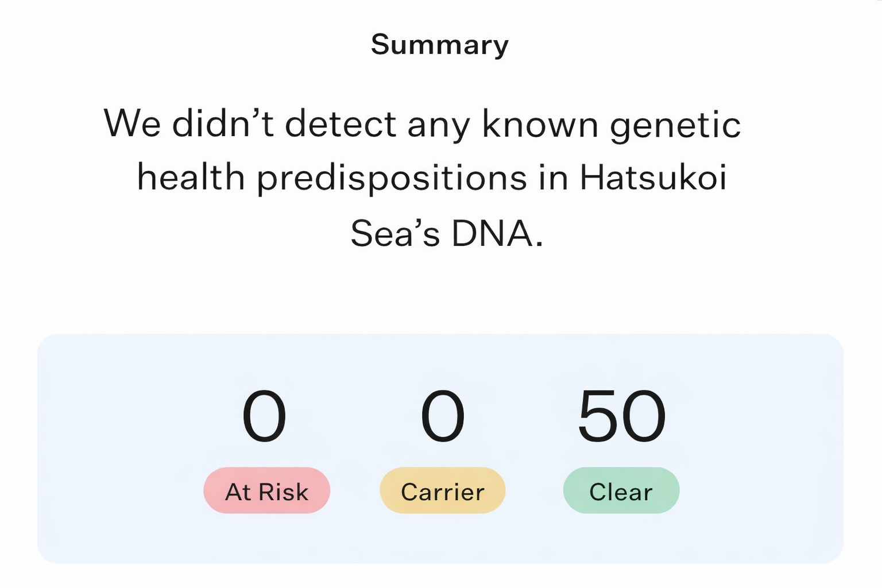Click the word Sea's in the summary
The width and height of the screenshot is (882, 588).
coord(395,234)
